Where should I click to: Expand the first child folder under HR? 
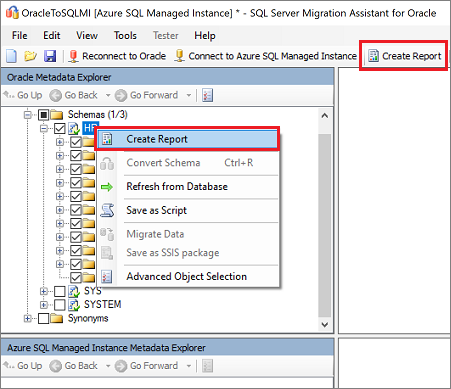pos(60,142)
